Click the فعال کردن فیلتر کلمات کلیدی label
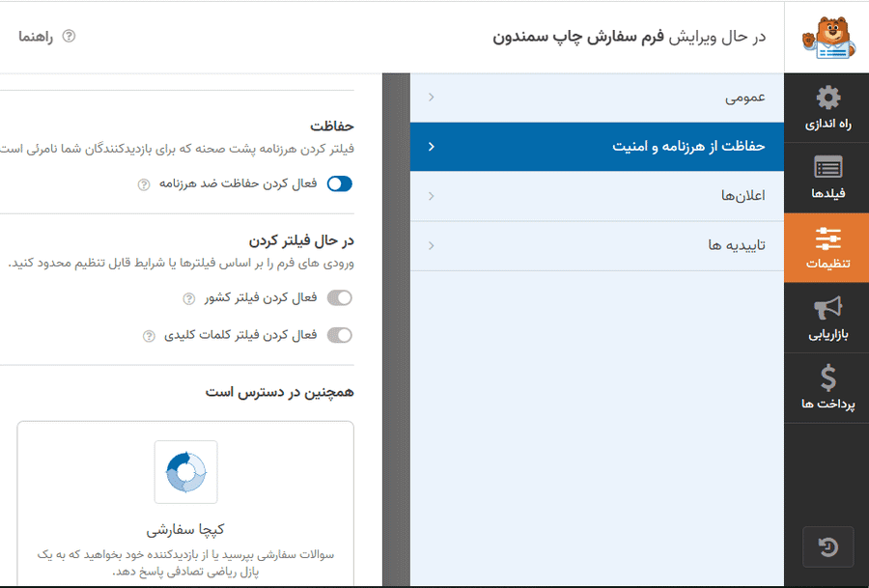The height and width of the screenshot is (588, 869). point(240,335)
